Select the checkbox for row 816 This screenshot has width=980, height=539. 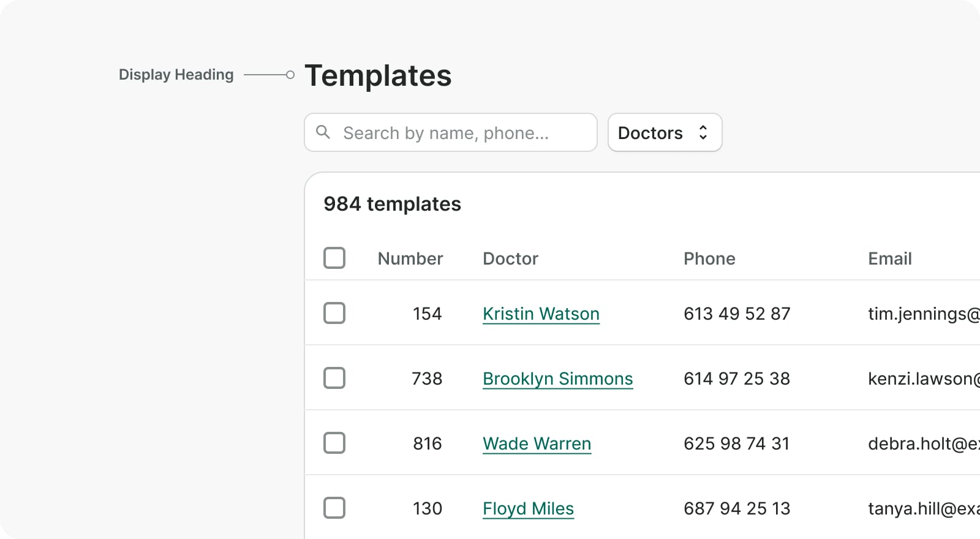point(334,443)
